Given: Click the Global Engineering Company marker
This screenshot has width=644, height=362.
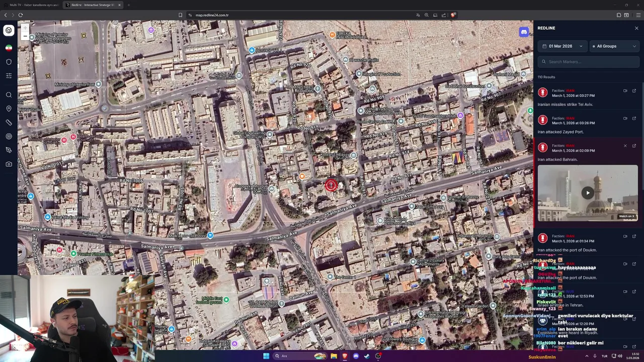Looking at the screenshot, I should (x=270, y=134).
